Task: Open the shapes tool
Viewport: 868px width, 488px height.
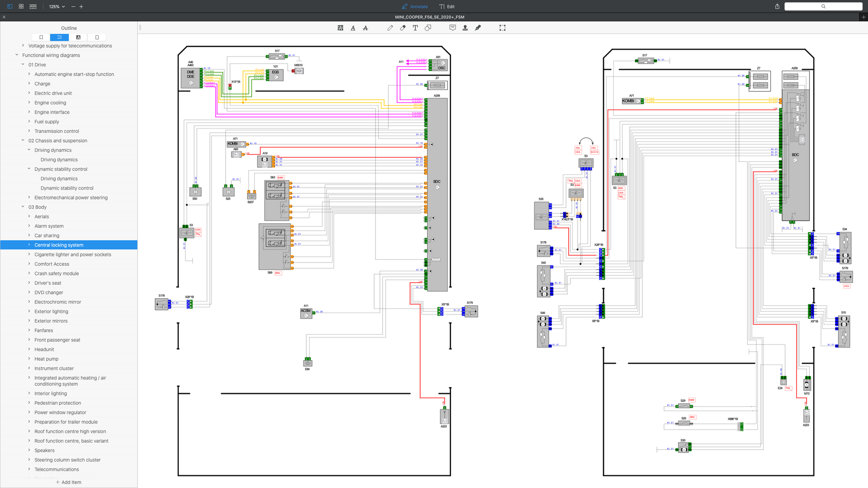Action: [x=428, y=28]
